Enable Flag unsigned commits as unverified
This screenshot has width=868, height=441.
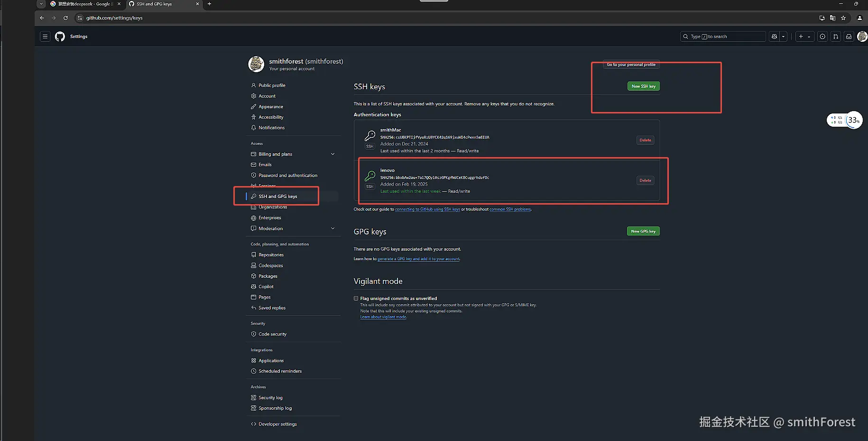click(356, 299)
